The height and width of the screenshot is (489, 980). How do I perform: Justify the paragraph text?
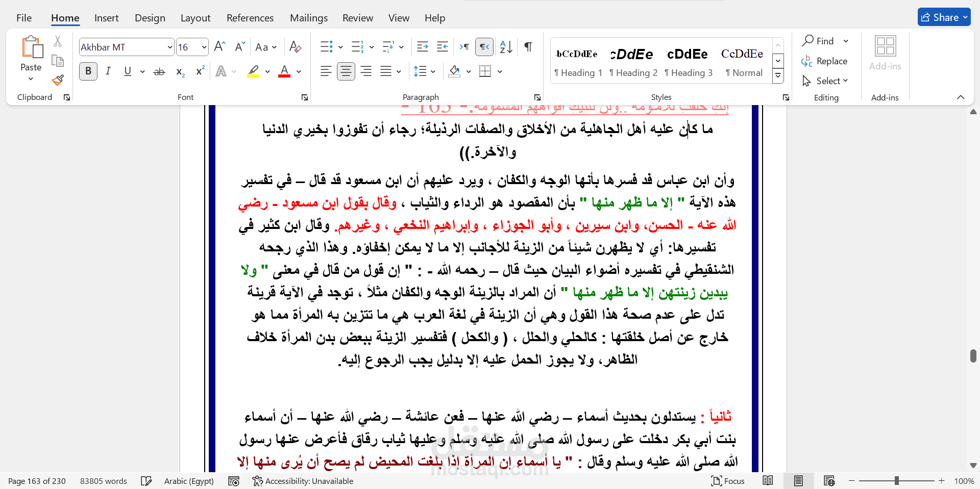click(x=386, y=71)
